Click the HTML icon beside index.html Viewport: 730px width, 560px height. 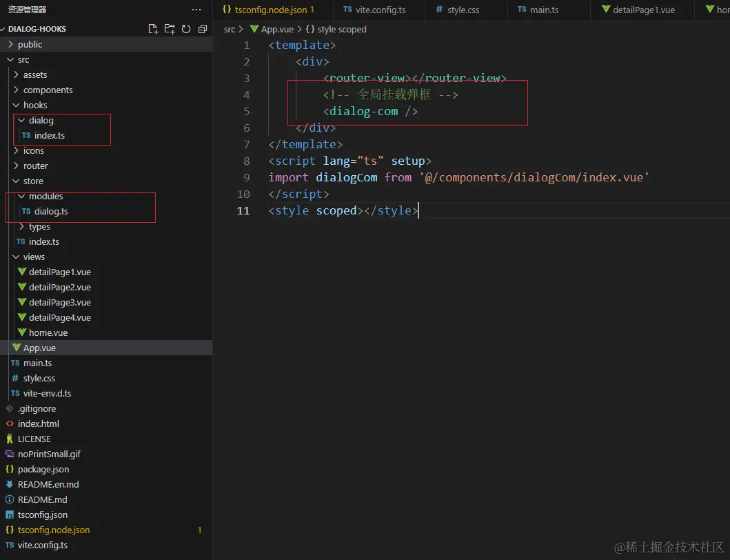click(10, 423)
